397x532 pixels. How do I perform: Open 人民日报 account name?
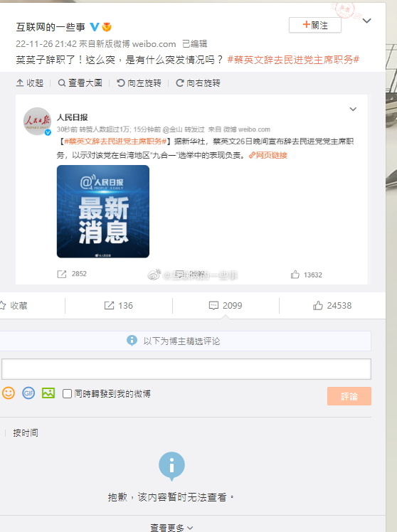[x=73, y=117]
